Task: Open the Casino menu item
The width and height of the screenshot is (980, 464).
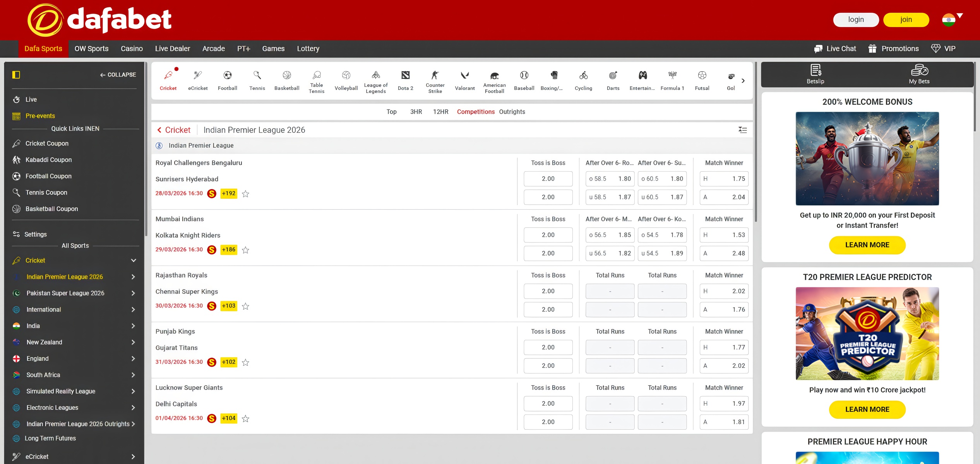Action: 132,49
